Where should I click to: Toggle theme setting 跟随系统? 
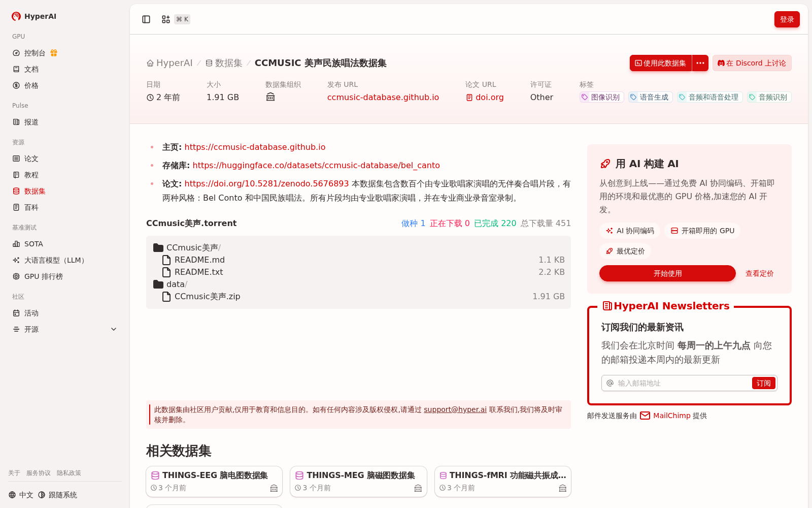point(58,495)
